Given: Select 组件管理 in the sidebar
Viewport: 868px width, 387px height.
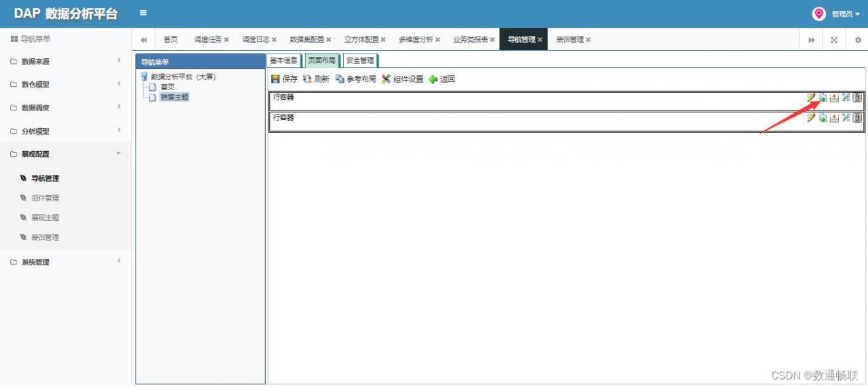Looking at the screenshot, I should tap(45, 198).
